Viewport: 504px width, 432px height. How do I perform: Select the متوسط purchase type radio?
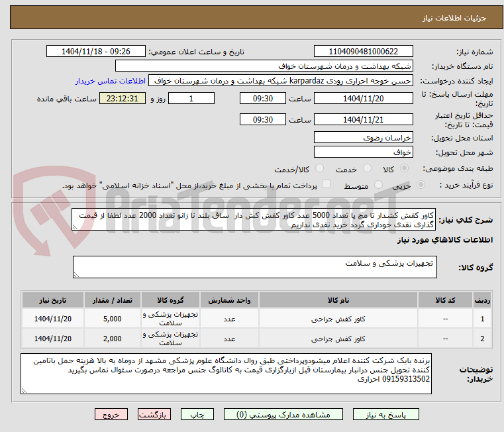(x=378, y=185)
